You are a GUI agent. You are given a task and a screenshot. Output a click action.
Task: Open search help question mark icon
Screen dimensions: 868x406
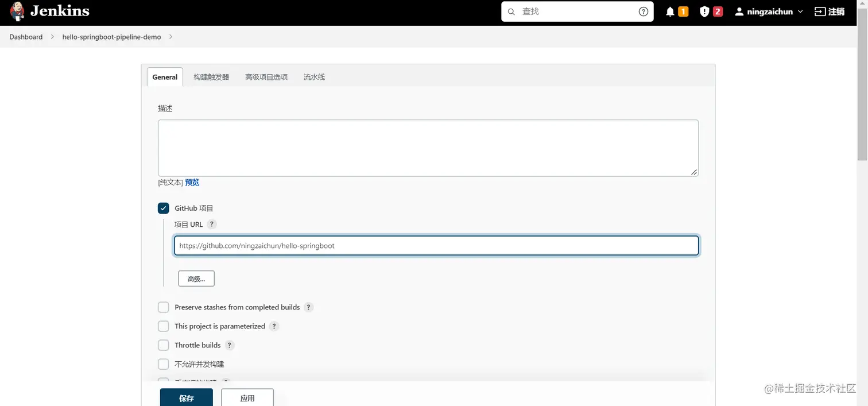[644, 11]
